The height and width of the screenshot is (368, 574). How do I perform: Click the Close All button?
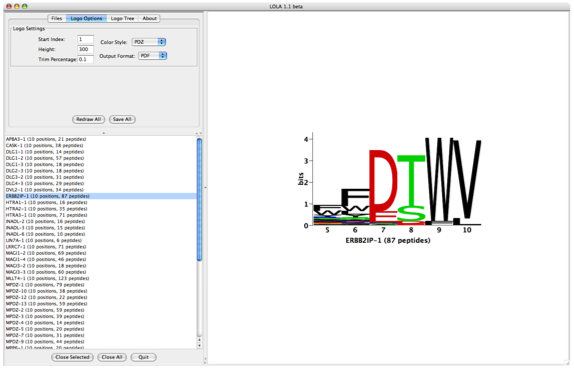[112, 357]
